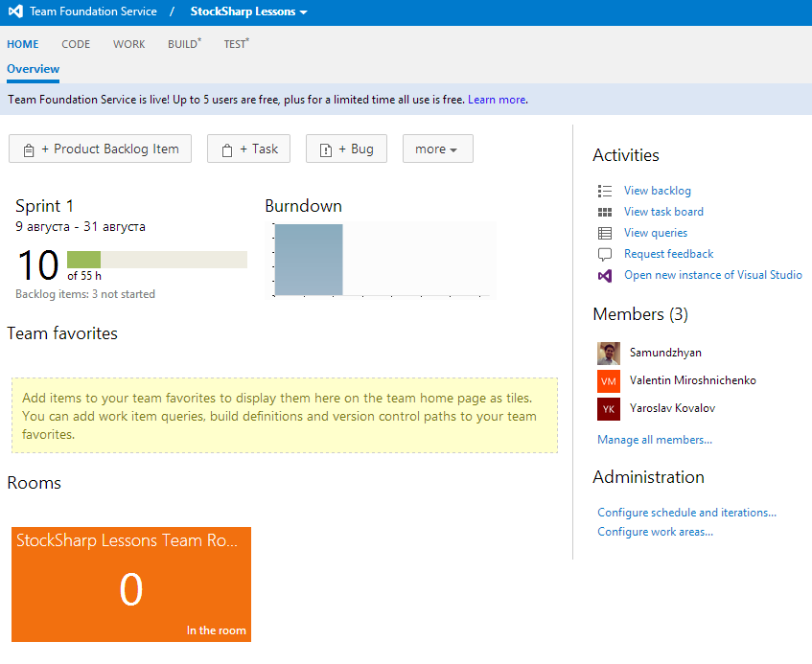Screen dimensions: 812x664
Task: Open Configure schedule and iterations link
Action: [x=686, y=513]
